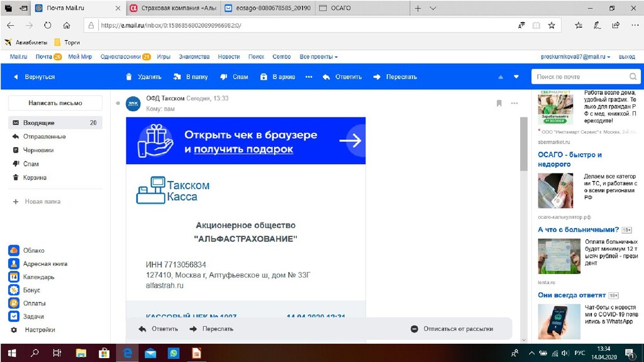Click the alfastrah.ru link in email
644x362 pixels.
164,285
